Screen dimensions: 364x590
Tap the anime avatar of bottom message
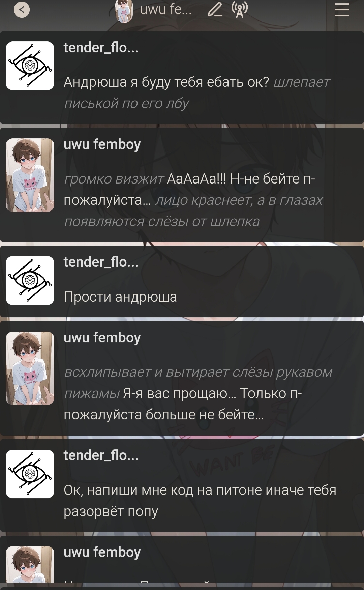click(30, 564)
